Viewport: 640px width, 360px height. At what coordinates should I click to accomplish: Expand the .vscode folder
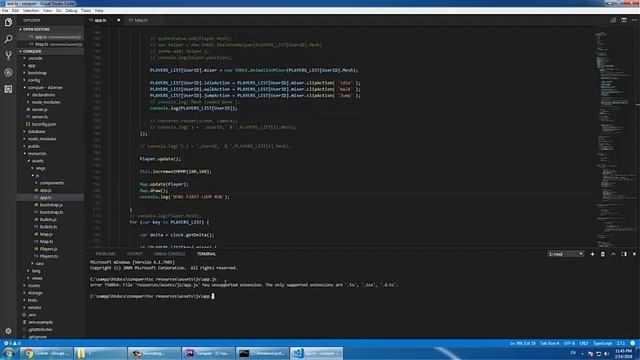[35, 58]
